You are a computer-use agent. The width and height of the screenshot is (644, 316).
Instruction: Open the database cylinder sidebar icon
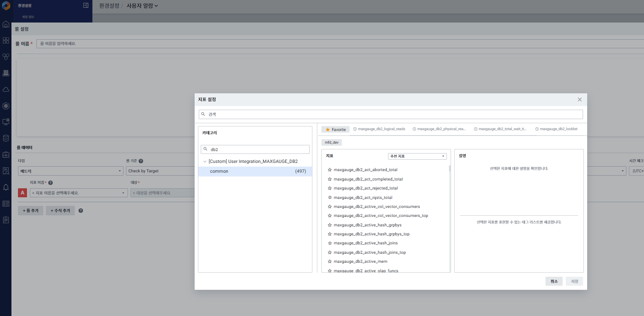[x=6, y=138]
